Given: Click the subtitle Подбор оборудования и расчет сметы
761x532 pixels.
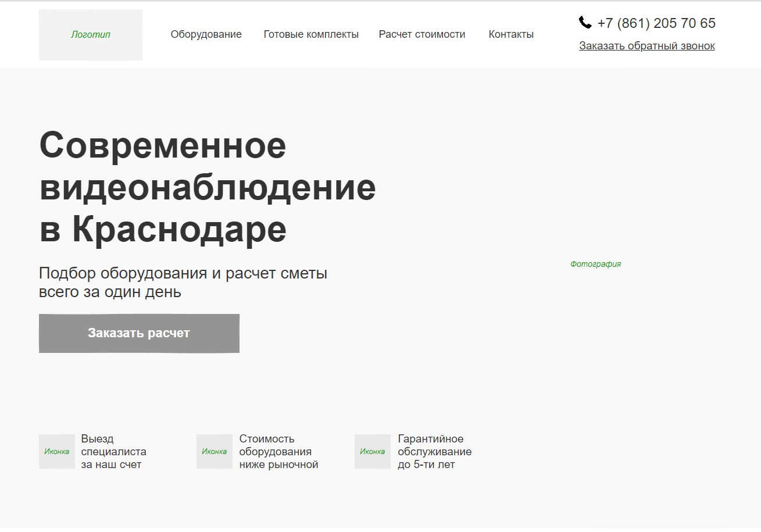Looking at the screenshot, I should coord(183,282).
